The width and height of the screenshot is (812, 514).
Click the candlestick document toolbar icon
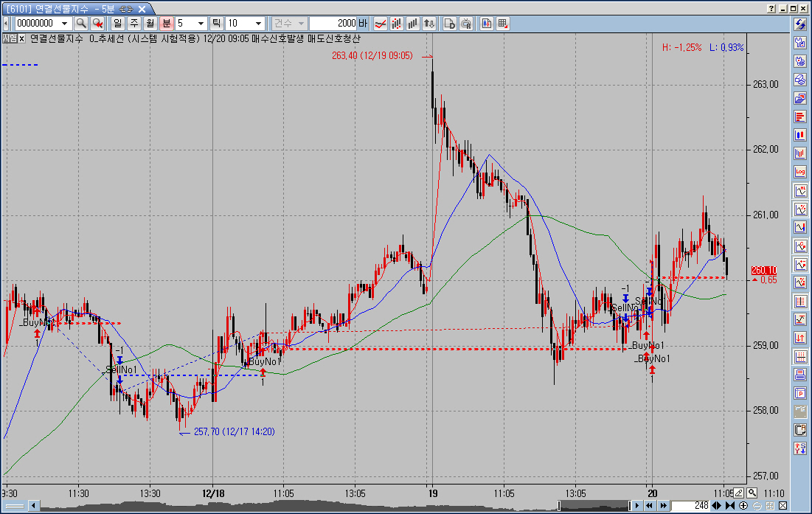tap(486, 24)
